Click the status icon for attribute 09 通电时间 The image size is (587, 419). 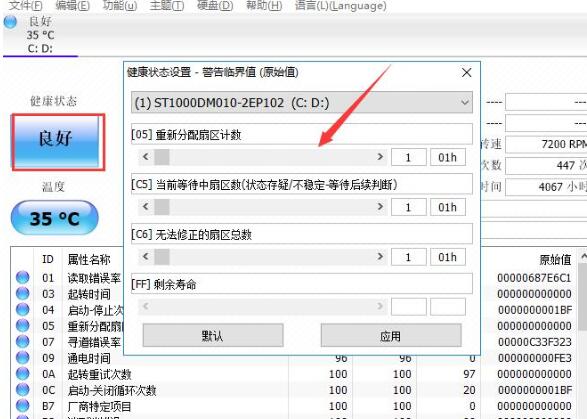[x=22, y=358]
